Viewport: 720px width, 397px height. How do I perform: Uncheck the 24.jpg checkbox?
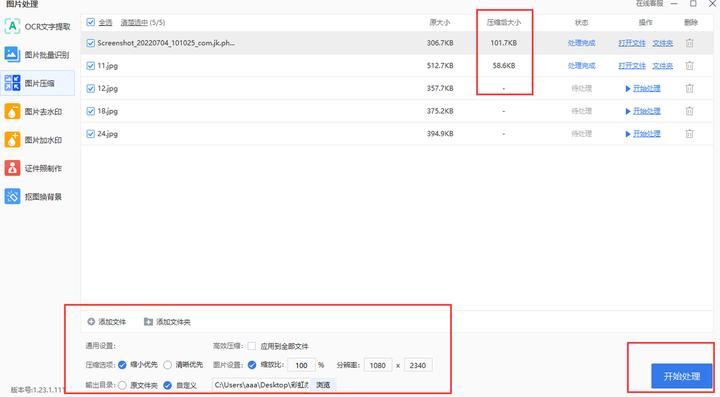pyautogui.click(x=90, y=134)
